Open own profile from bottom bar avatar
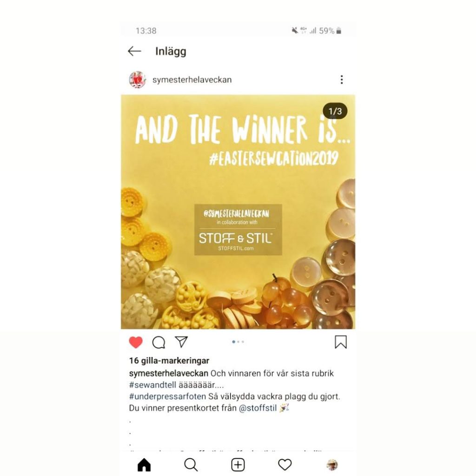476x476 pixels. coord(332,465)
